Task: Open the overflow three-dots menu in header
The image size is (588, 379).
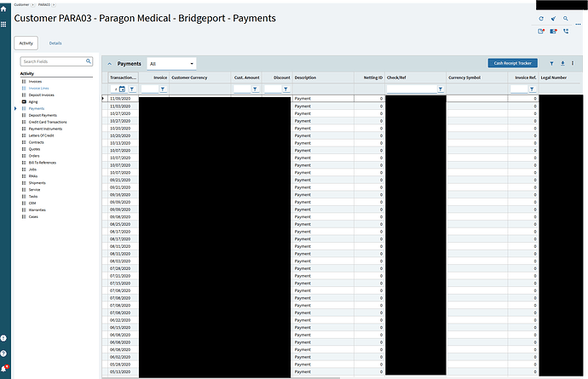Action: (x=578, y=25)
